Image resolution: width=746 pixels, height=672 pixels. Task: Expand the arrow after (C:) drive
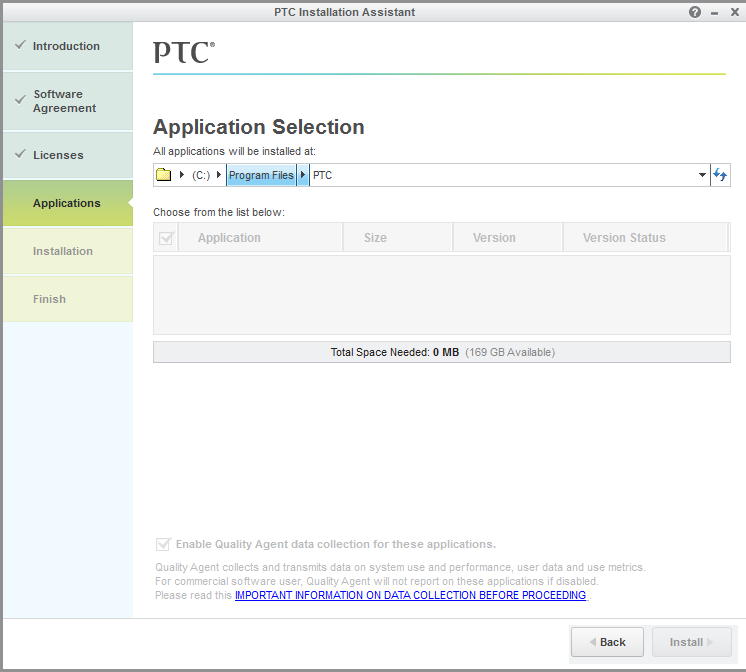219,175
